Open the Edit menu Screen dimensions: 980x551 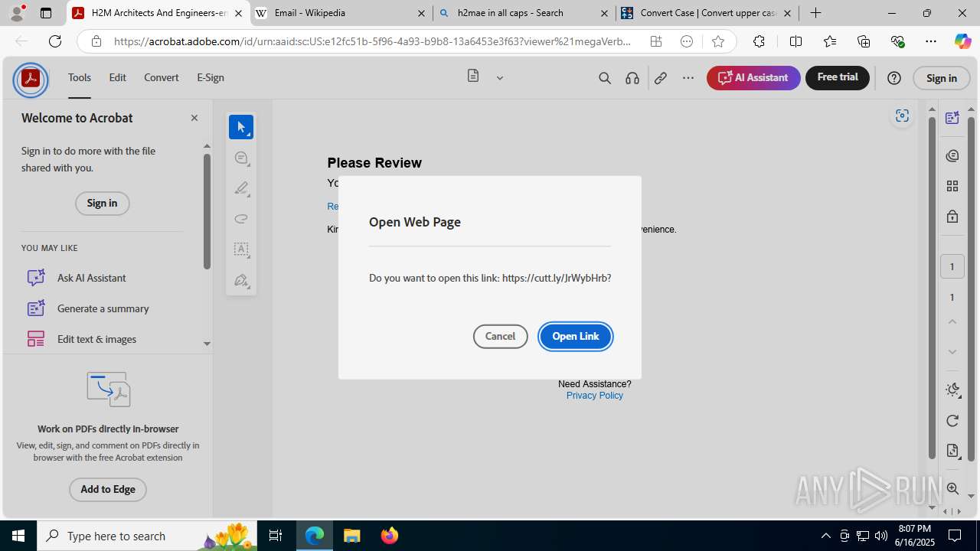pos(117,77)
